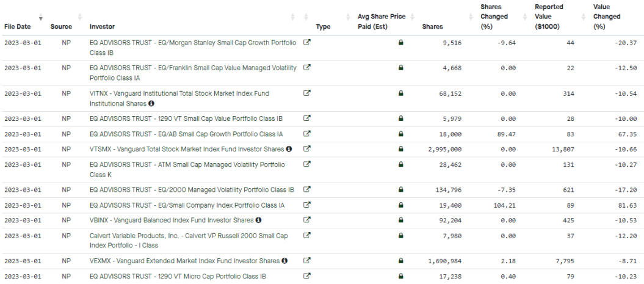Select shares changed value -7.35
Viewport: 644px width, 284px height.
click(508, 190)
